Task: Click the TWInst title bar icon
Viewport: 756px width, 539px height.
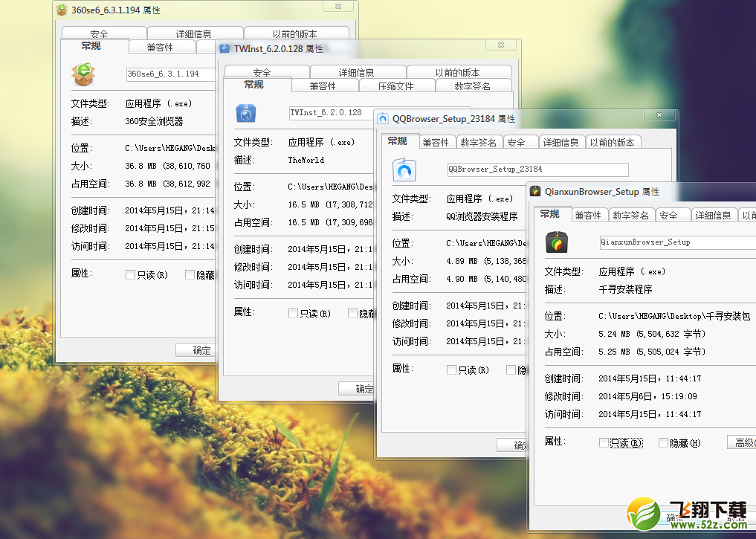Action: 224,48
